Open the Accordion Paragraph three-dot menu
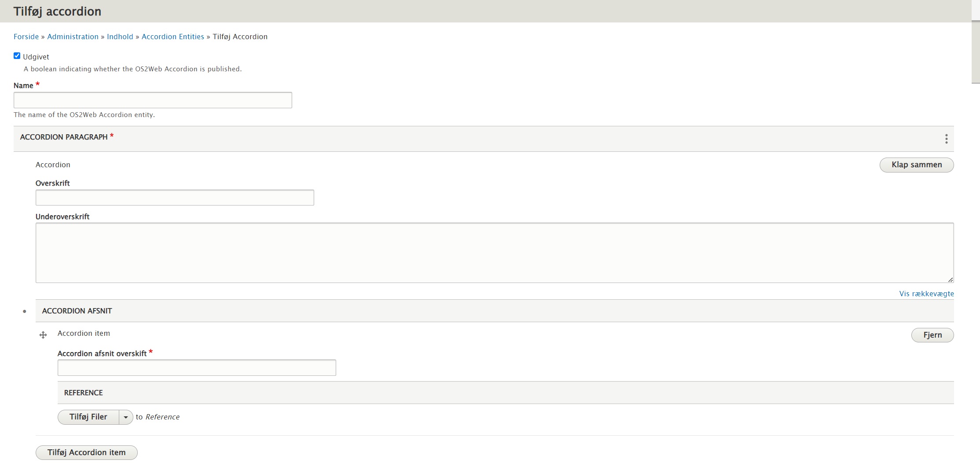The image size is (980, 463). (946, 139)
